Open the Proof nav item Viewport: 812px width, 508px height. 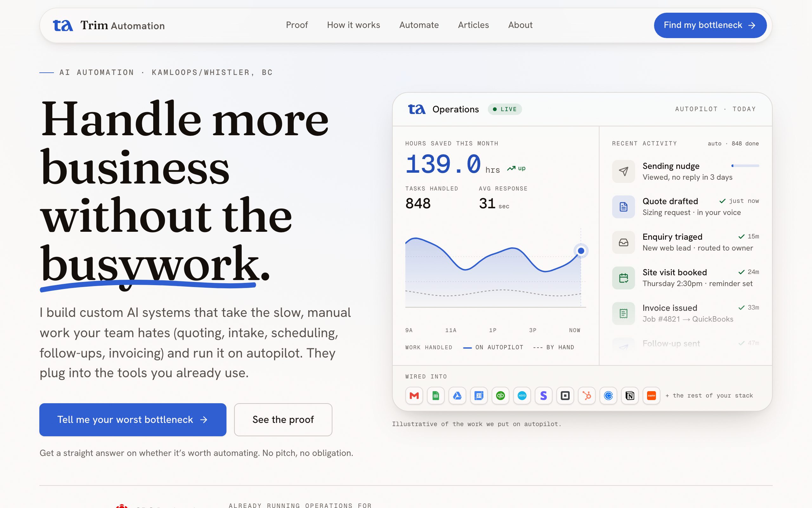(x=297, y=25)
